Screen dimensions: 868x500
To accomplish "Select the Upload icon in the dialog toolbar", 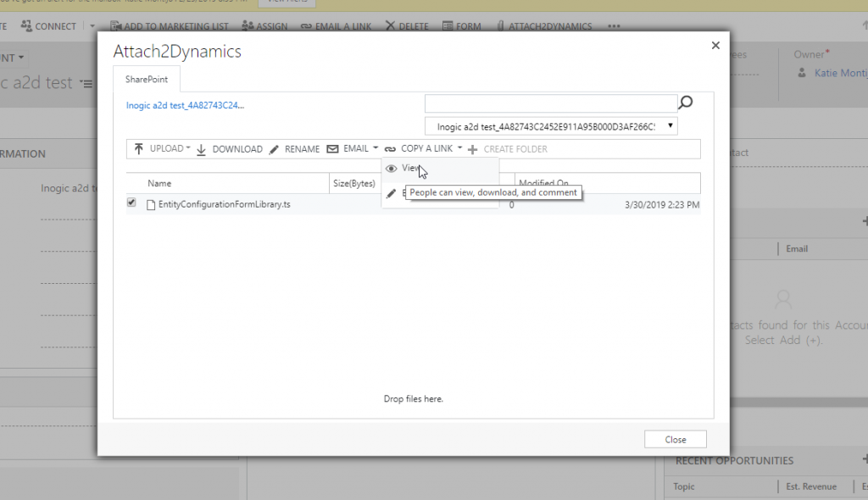I will pos(138,148).
